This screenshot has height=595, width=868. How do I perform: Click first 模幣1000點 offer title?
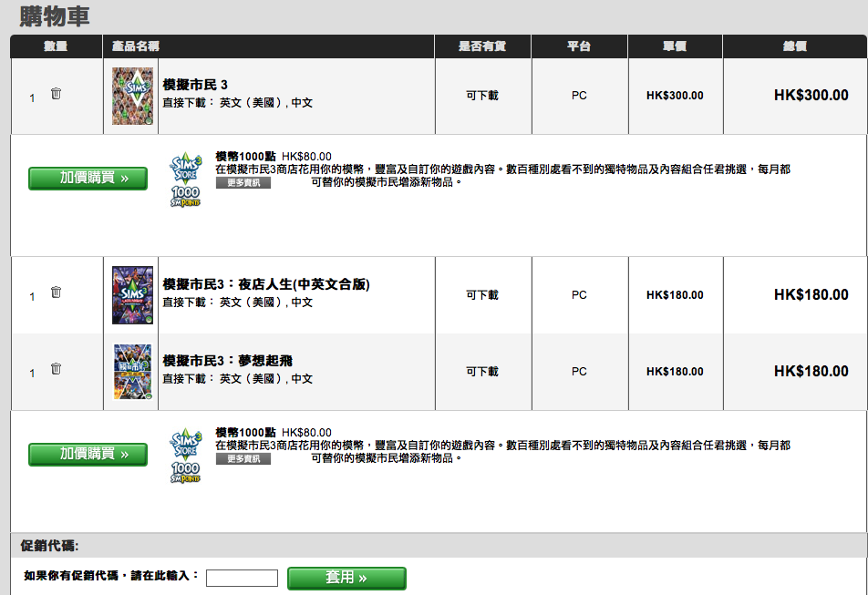[x=245, y=157]
